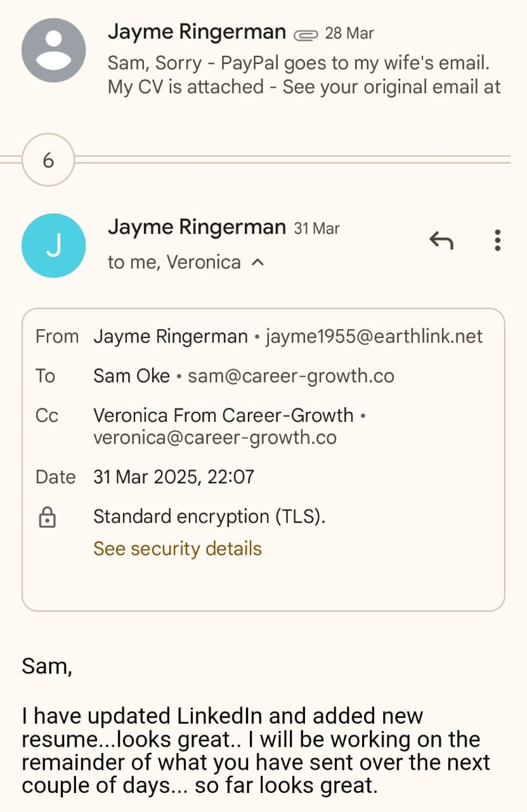Tap Standard encryption (TLS) text
This screenshot has width=527, height=812.
209,516
